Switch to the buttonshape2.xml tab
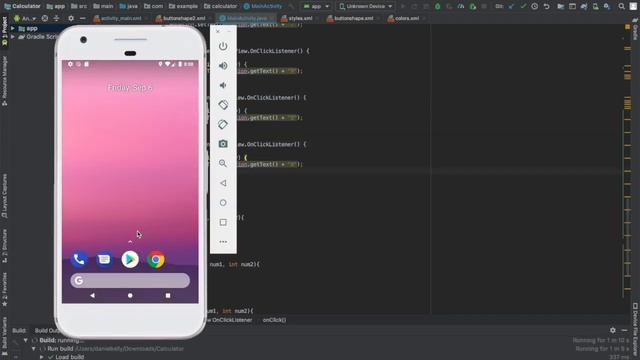Screen dimensions: 640x360 tap(184, 18)
